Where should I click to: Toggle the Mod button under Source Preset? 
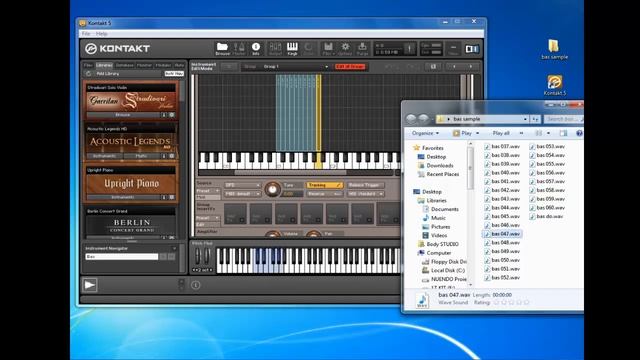(x=208, y=197)
